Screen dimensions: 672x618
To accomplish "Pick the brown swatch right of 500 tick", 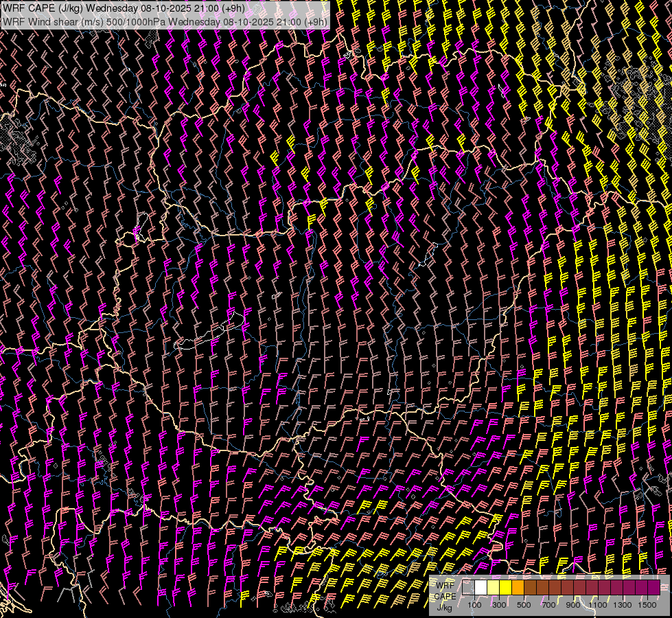I will point(530,588).
